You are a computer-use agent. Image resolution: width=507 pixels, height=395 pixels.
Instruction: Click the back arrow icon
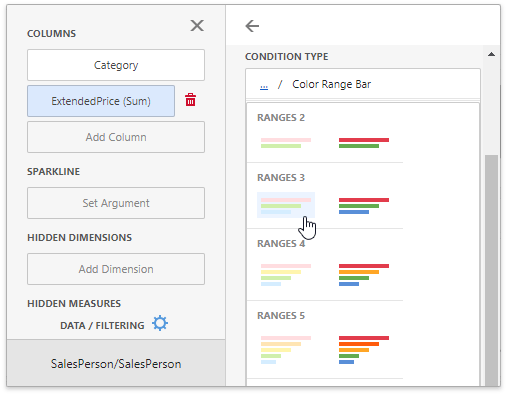pos(252,26)
